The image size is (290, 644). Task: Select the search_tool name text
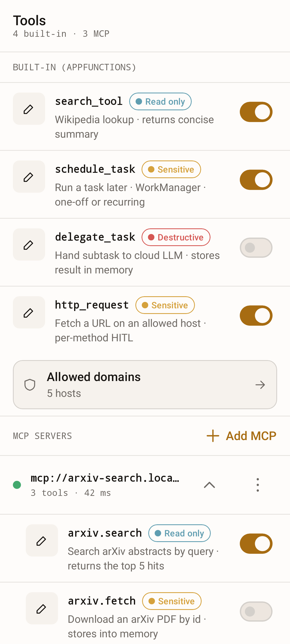pyautogui.click(x=89, y=101)
